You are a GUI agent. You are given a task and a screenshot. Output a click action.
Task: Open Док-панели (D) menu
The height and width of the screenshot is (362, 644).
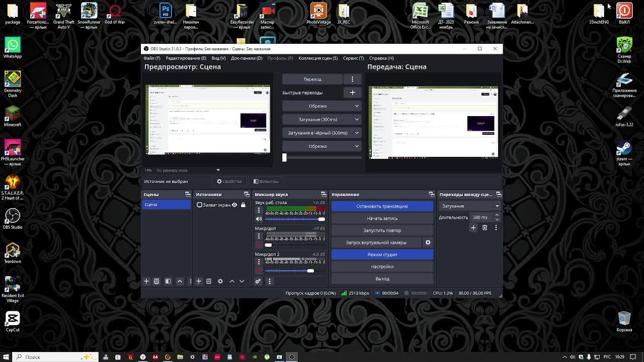pyautogui.click(x=247, y=58)
